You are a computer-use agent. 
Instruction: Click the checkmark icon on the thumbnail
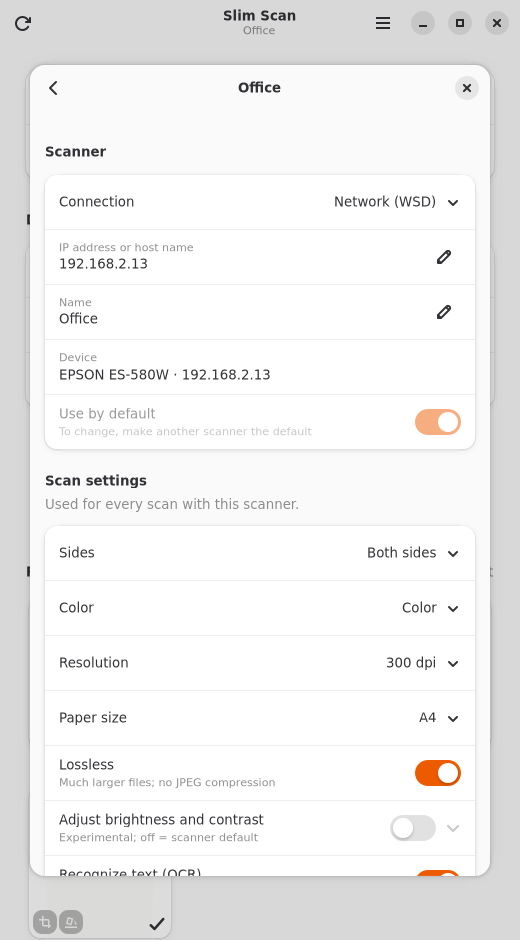click(157, 924)
